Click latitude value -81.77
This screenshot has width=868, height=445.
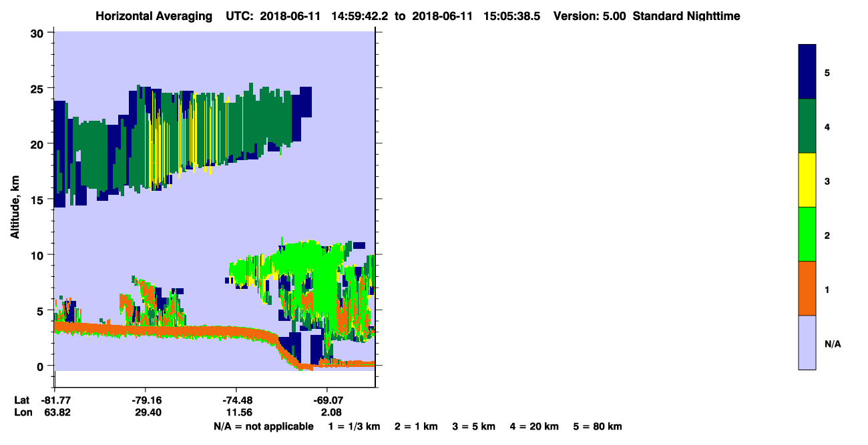tap(55, 400)
